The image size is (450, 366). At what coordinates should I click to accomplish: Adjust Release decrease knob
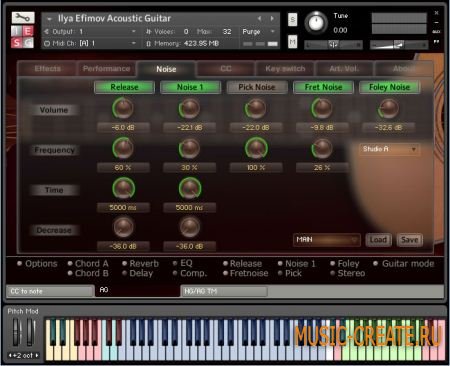tap(123, 227)
